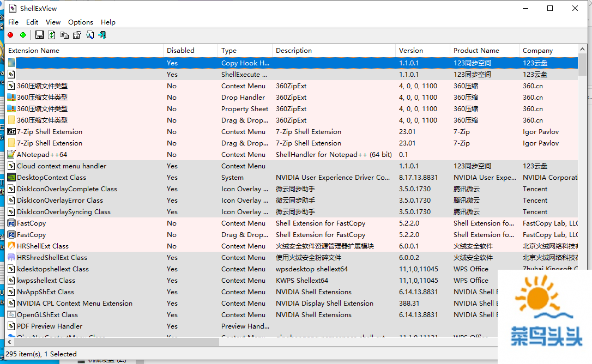592x364 pixels.
Task: Click the HRShellExt Class orange shield icon
Action: pos(11,246)
